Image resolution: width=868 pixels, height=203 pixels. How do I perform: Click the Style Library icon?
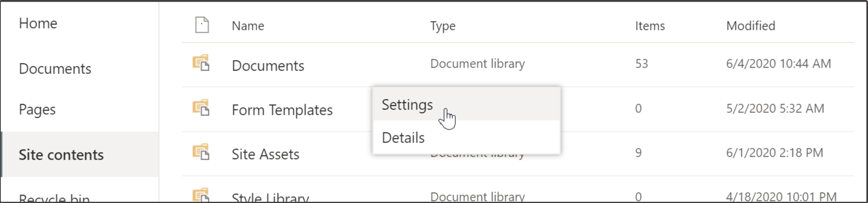(x=201, y=195)
